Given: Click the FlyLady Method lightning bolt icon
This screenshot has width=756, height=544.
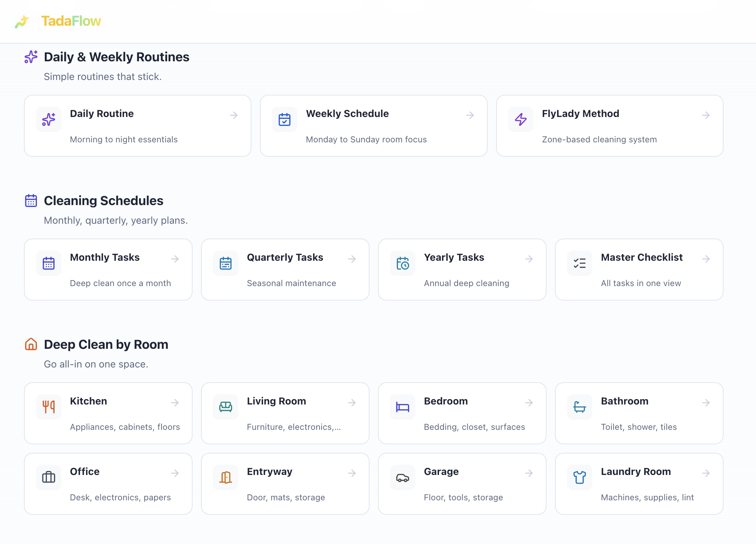Looking at the screenshot, I should [x=520, y=119].
